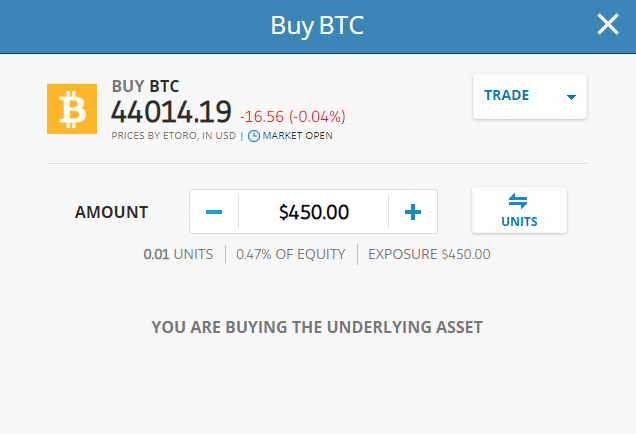Click the arrow on the TRADE dropdown
Viewport: 636px width, 434px height.
[x=571, y=98]
